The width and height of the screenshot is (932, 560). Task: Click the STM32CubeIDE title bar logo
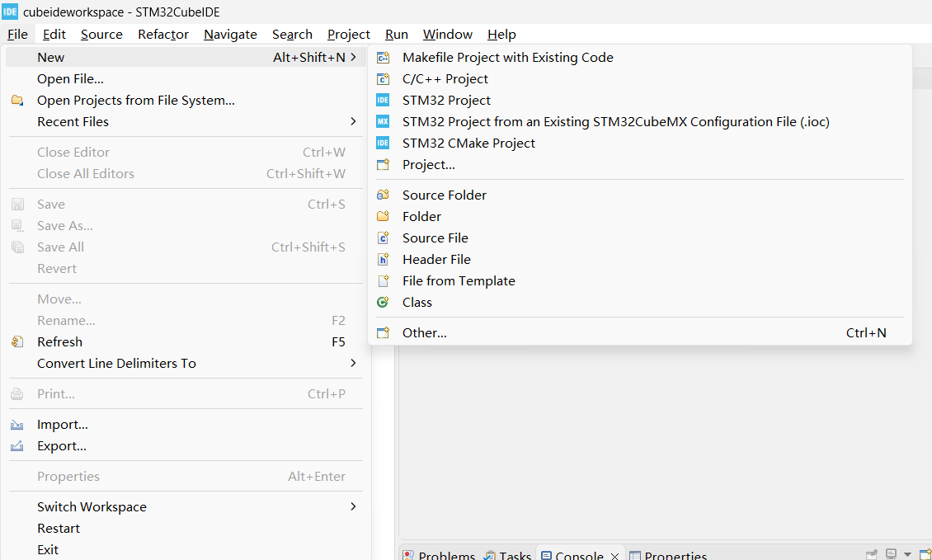tap(10, 12)
